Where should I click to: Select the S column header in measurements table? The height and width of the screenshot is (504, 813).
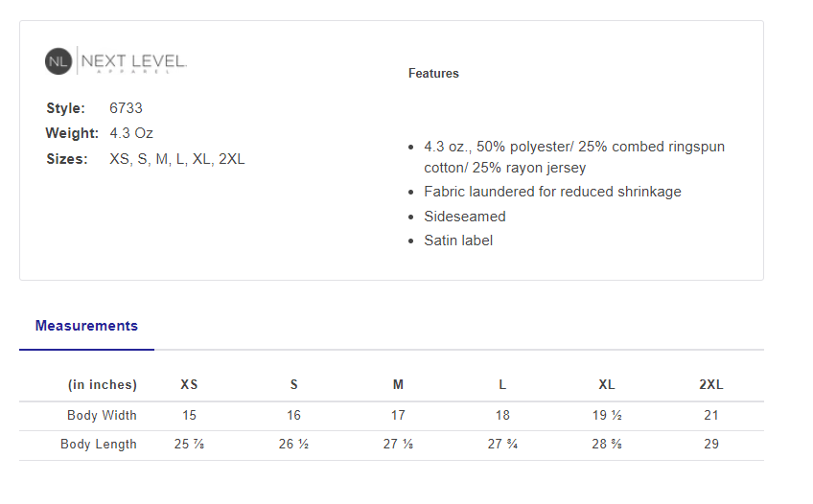tap(293, 385)
